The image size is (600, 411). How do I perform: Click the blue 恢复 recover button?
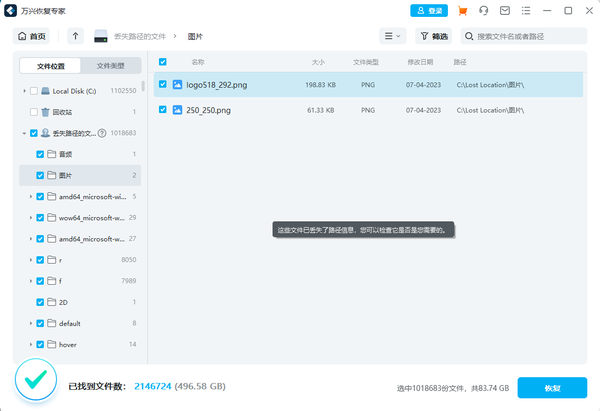point(552,387)
